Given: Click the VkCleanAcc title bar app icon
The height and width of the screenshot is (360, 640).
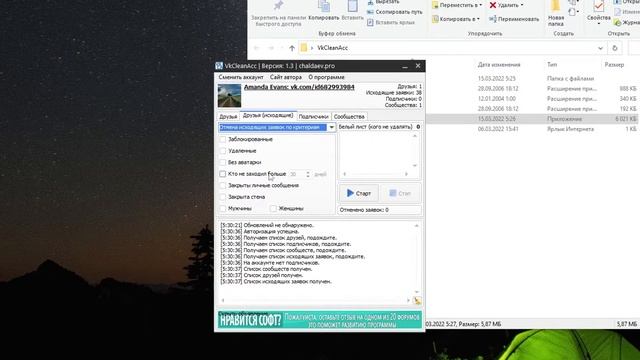Looking at the screenshot, I should [219, 66].
